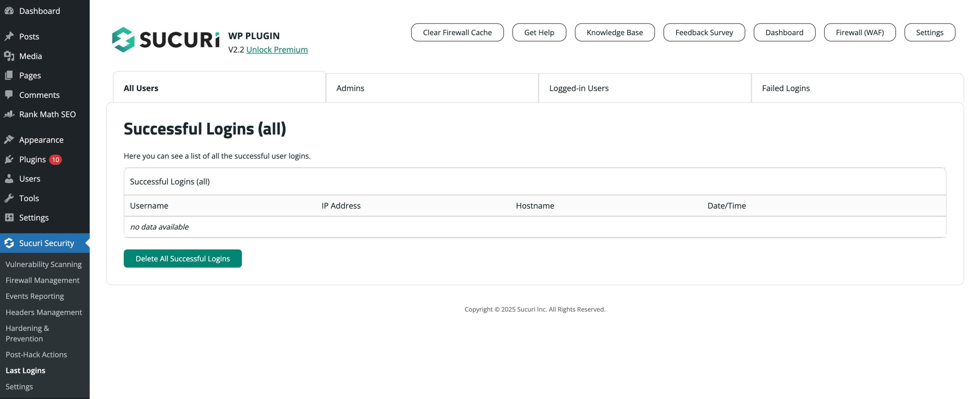Image resolution: width=980 pixels, height=399 pixels.
Task: Follow the Unlock Premium link
Action: point(277,49)
